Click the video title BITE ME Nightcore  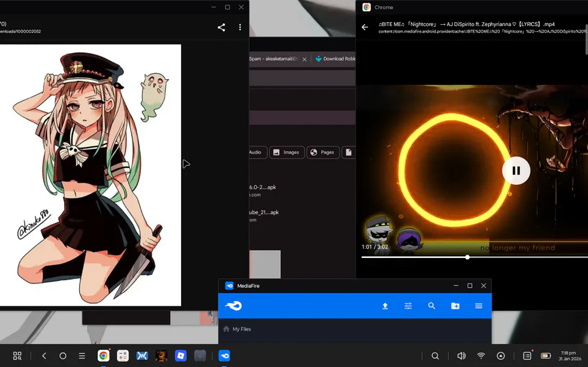coord(466,24)
